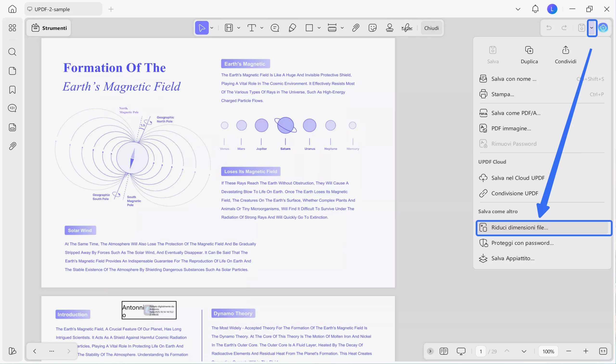
Task: Expand the shape tool dropdown arrow
Action: click(319, 28)
